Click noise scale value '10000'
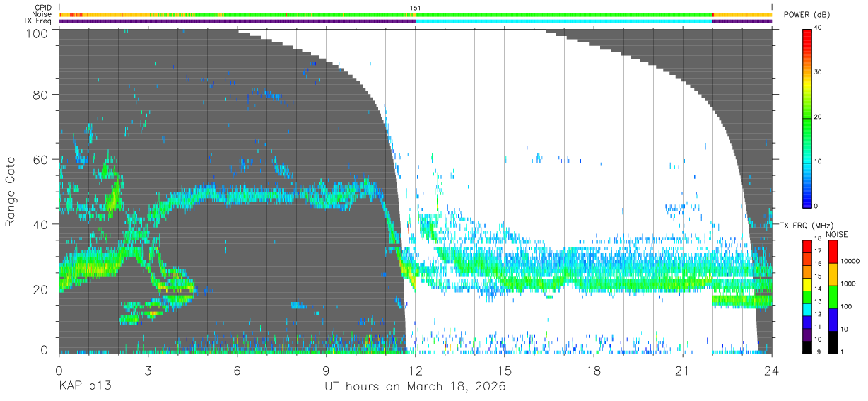 coord(850,262)
